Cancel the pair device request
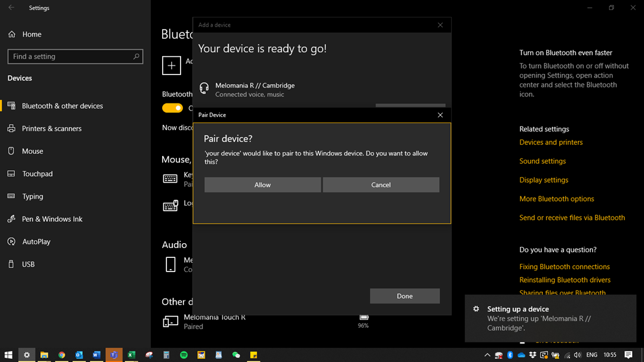 381,185
